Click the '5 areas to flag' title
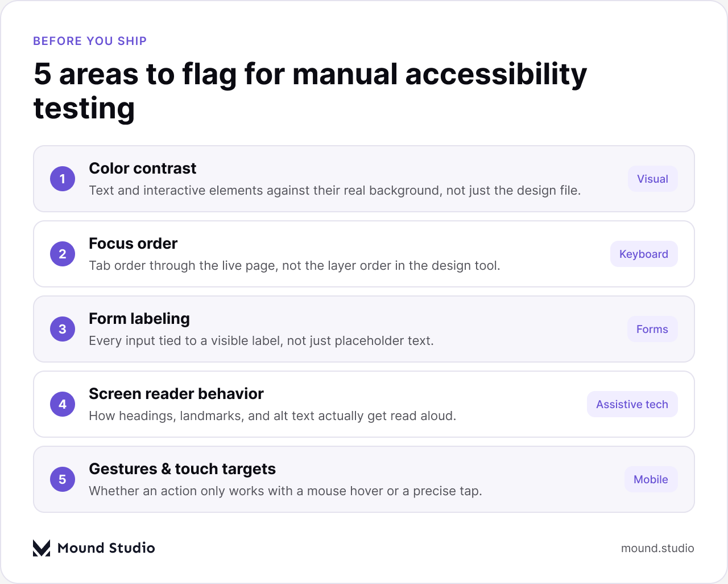The height and width of the screenshot is (584, 728). pos(310,91)
